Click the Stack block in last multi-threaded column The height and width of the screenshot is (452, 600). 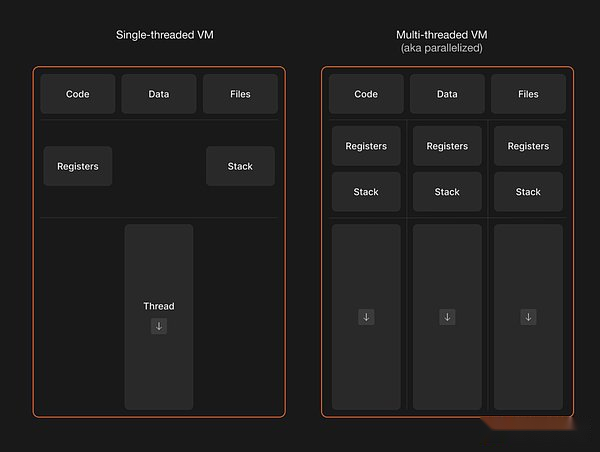pos(528,192)
